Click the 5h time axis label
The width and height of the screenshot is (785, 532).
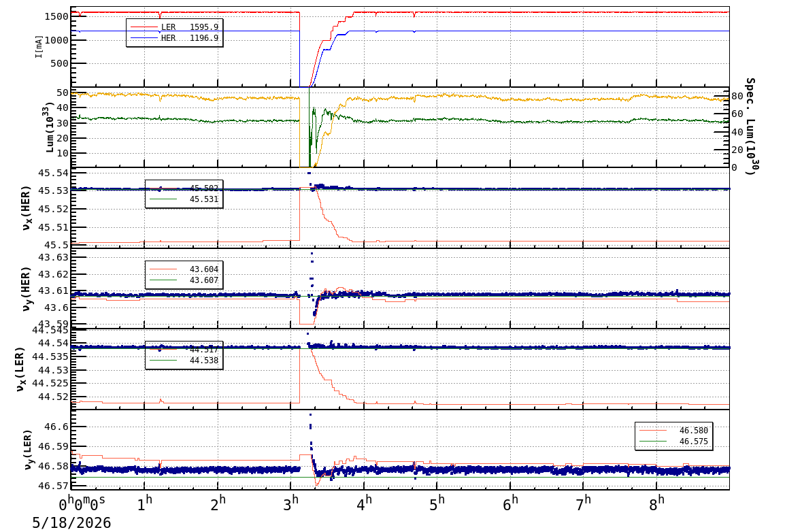click(437, 503)
